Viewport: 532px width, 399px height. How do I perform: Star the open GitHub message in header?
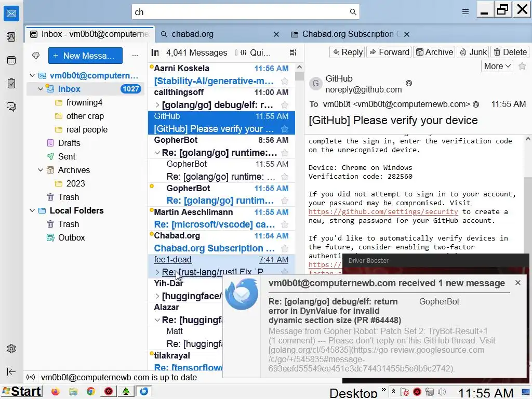tap(522, 66)
